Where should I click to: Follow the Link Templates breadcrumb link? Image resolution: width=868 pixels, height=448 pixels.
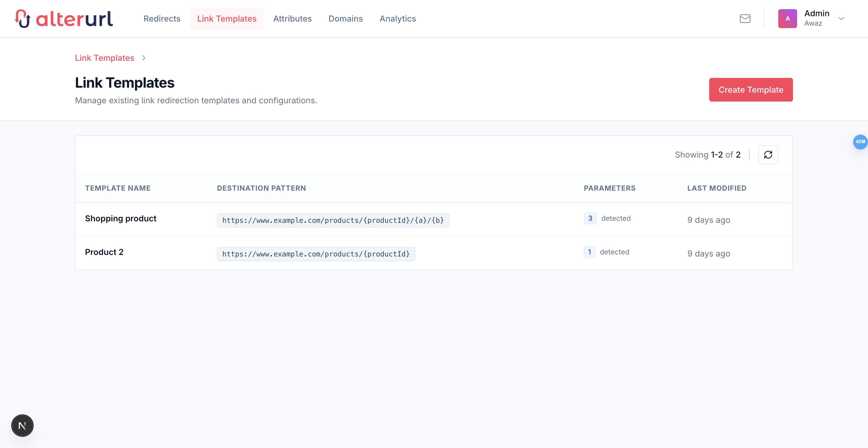click(105, 58)
